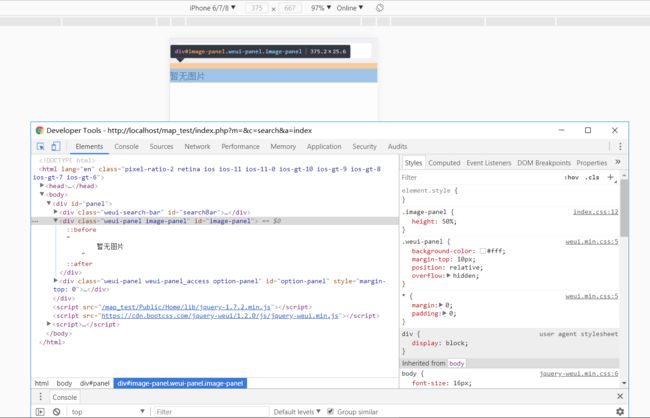
Task: Expand the overflow property triangle
Action: (x=449, y=275)
